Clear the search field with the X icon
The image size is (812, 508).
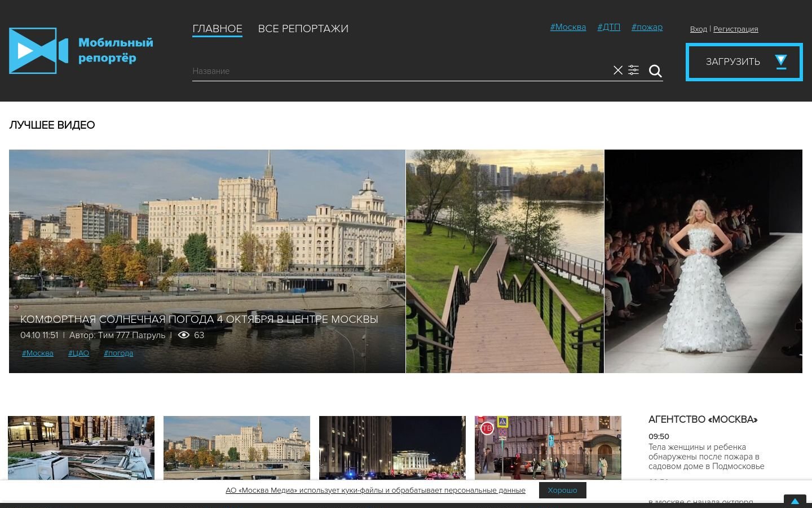(x=618, y=71)
